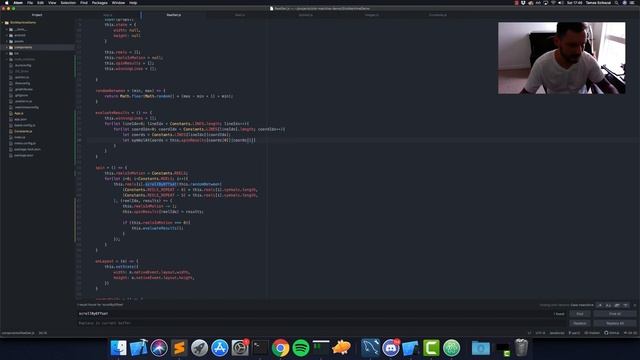Open package-lock.json in the project tree
The image size is (640, 360).
[x=27, y=149]
